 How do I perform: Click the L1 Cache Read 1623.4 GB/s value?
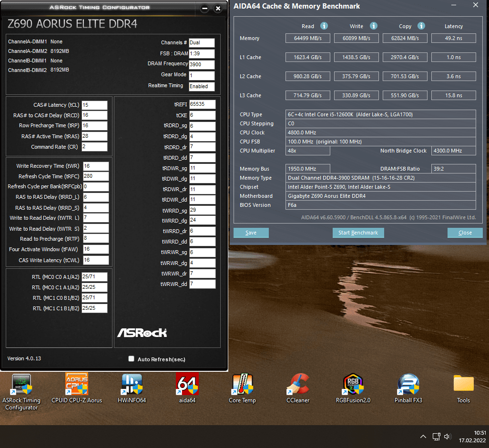click(307, 57)
